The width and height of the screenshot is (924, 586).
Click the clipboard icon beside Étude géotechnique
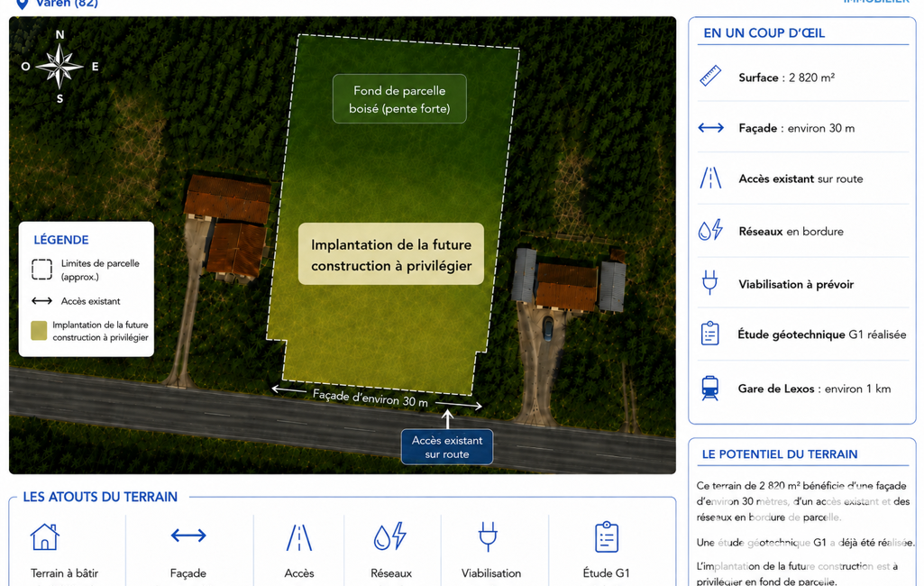click(x=710, y=333)
